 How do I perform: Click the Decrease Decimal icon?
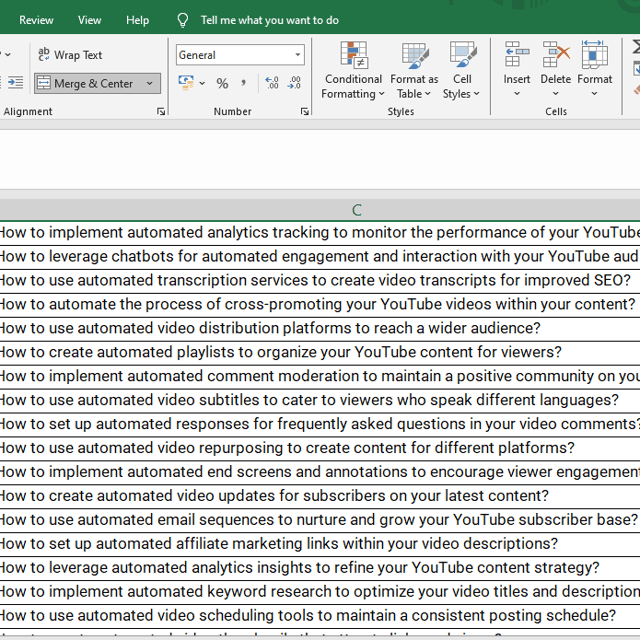coord(294,83)
